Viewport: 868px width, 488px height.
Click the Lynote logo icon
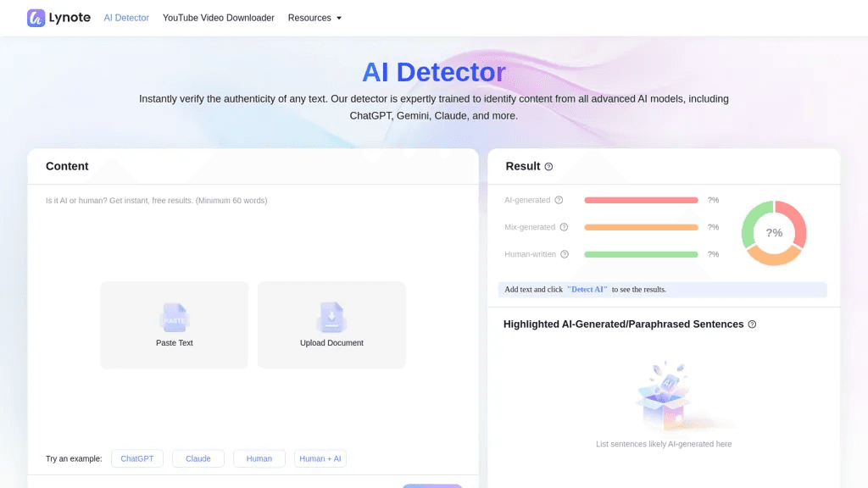(x=36, y=18)
